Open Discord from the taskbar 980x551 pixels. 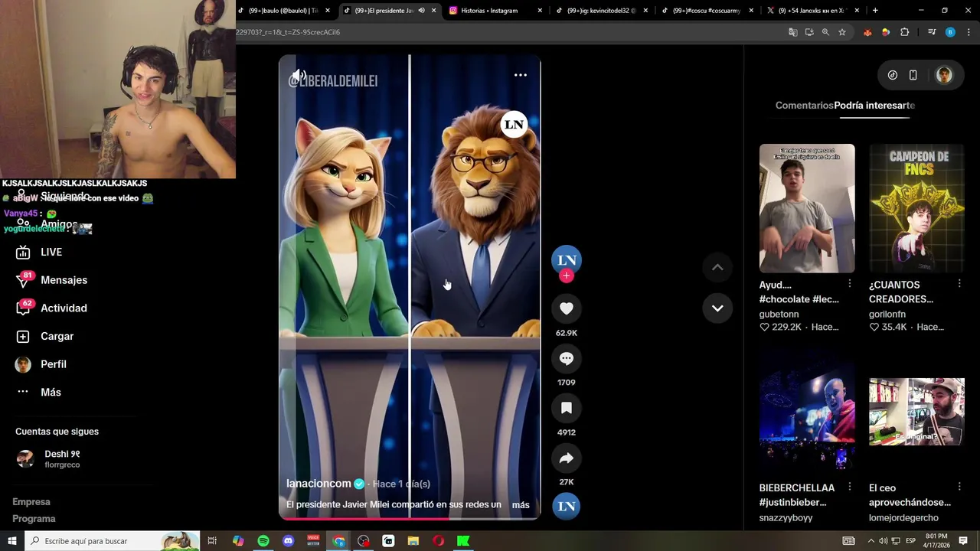point(289,541)
